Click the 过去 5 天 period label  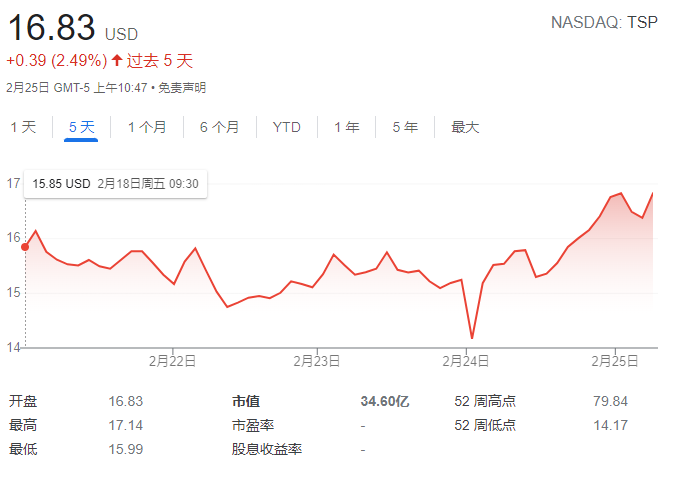(160, 61)
